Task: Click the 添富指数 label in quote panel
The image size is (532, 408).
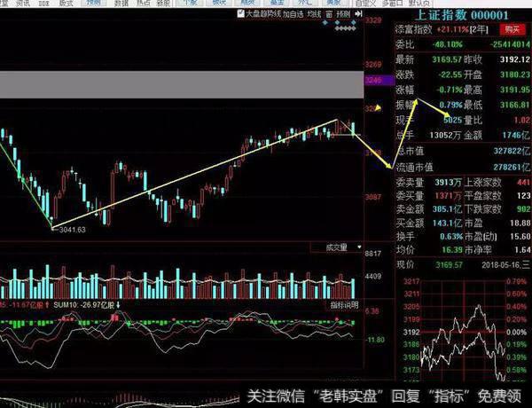Action: 411,29
